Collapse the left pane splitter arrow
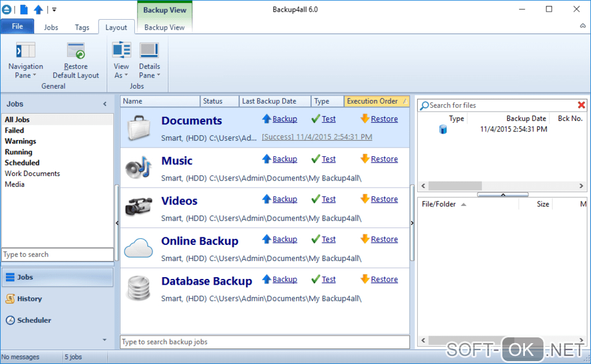The height and width of the screenshot is (364, 591). click(117, 223)
